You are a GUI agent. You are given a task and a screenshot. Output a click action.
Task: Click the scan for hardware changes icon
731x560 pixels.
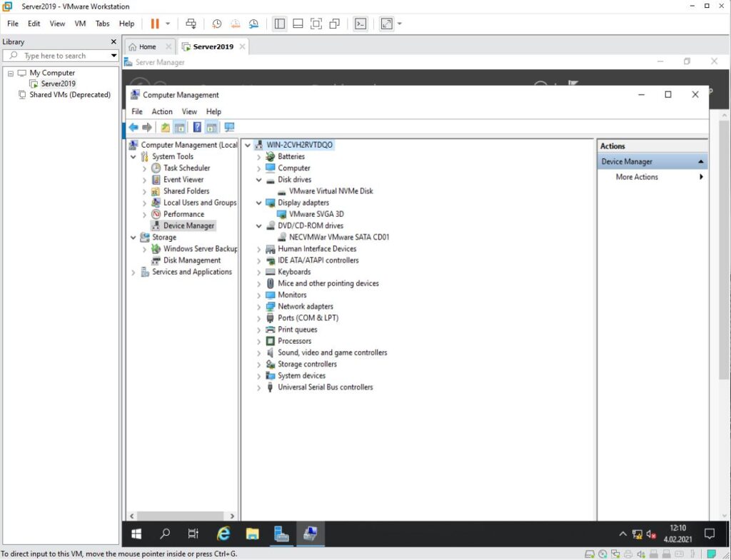(229, 127)
